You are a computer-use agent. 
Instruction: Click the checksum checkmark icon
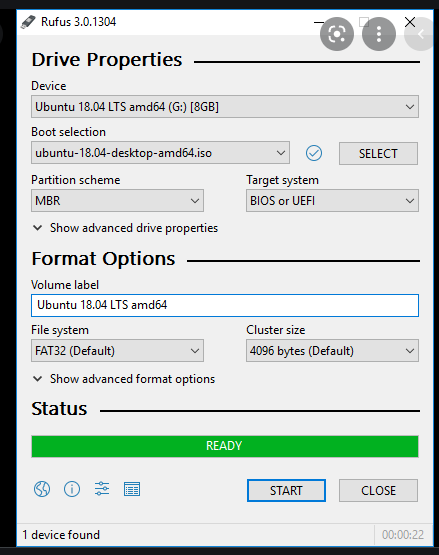[314, 153]
